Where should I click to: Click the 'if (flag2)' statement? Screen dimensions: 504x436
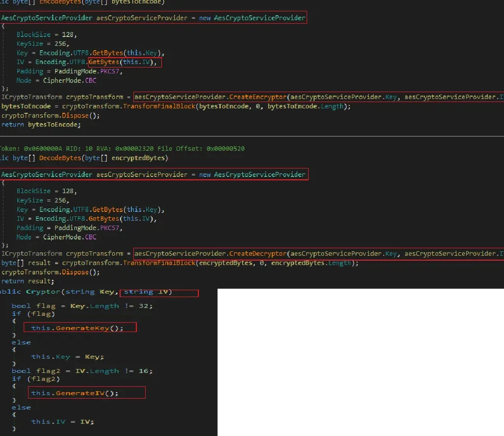(x=35, y=379)
